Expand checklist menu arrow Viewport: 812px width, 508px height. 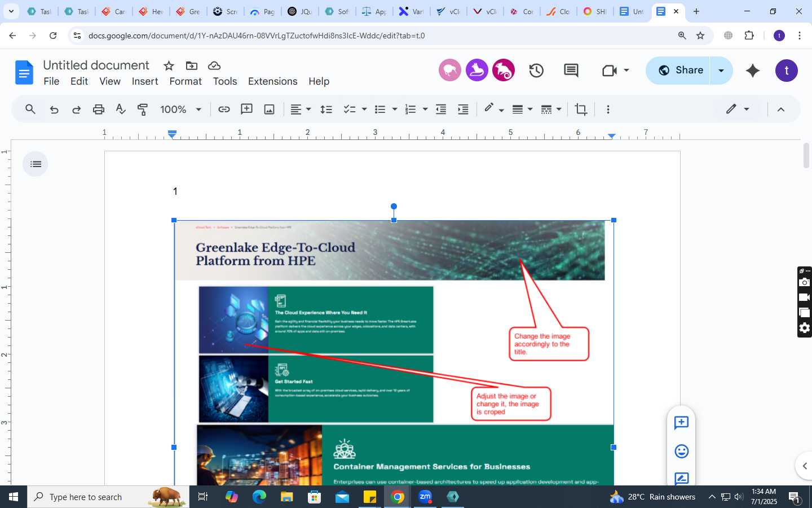point(364,110)
